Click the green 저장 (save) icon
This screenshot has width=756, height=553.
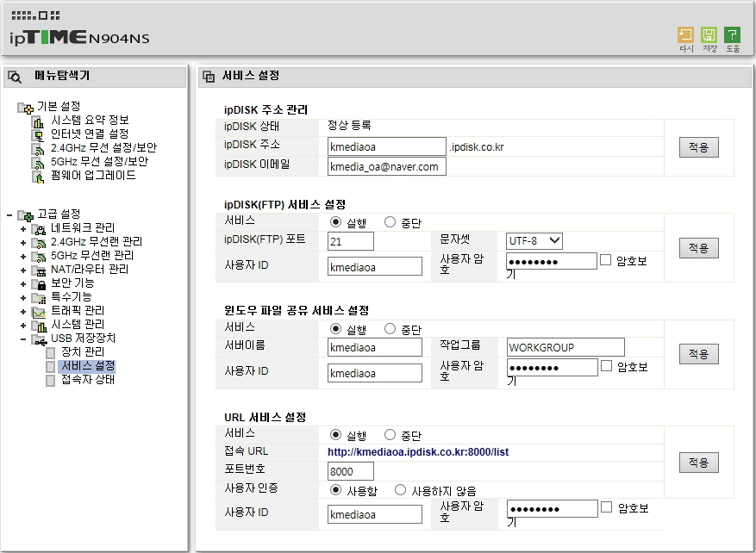pyautogui.click(x=709, y=35)
